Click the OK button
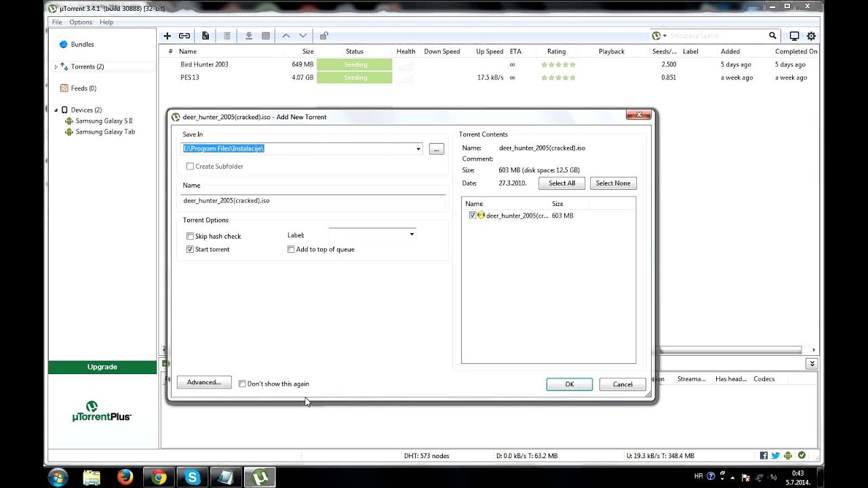 click(570, 384)
